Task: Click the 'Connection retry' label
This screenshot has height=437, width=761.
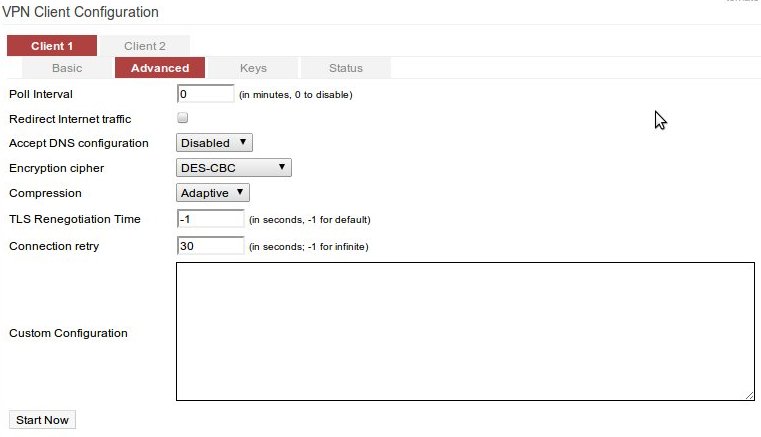Action: click(x=54, y=246)
